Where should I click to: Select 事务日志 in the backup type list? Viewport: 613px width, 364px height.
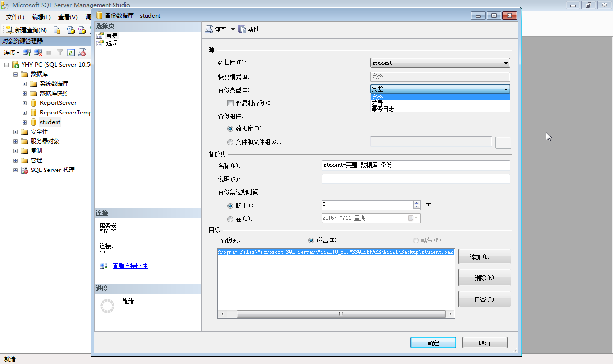click(x=440, y=109)
